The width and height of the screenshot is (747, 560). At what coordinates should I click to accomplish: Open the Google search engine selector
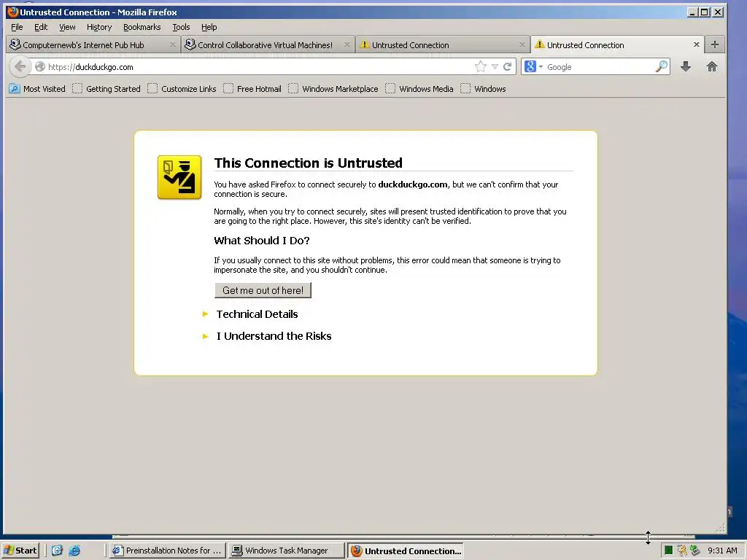533,66
